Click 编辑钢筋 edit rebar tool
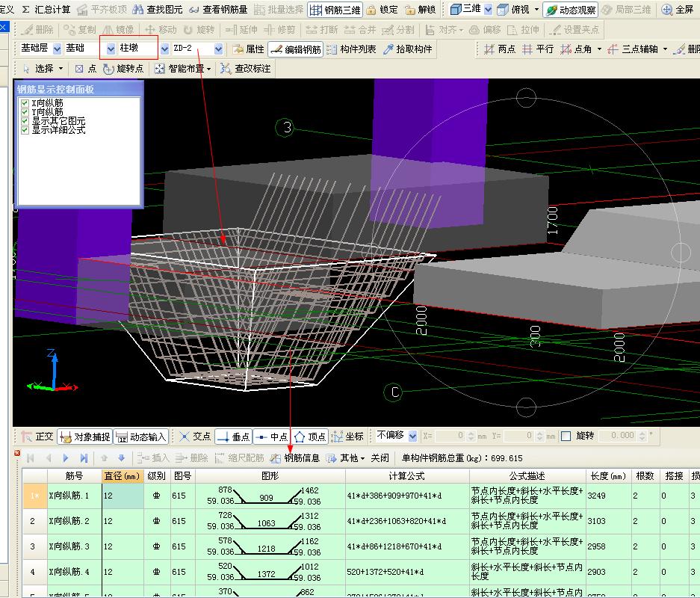The width and height of the screenshot is (700, 598). coord(296,49)
